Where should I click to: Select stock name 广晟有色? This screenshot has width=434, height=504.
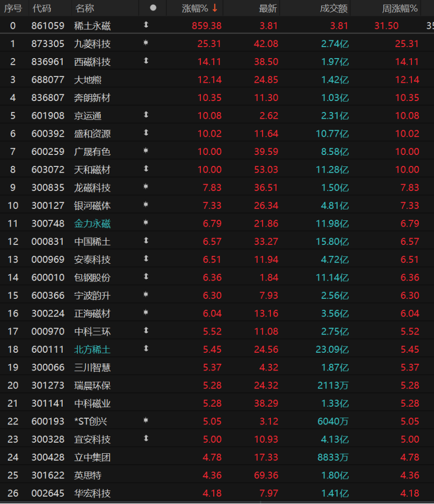click(92, 152)
